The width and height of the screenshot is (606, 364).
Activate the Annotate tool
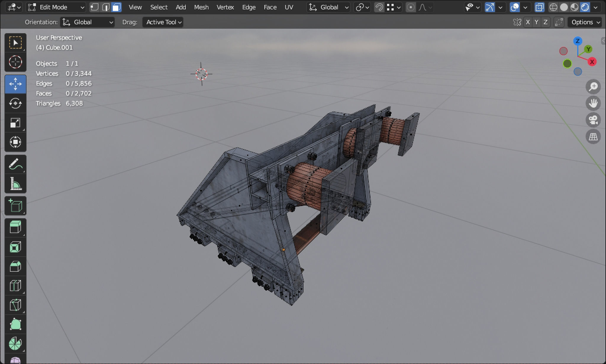(x=15, y=164)
